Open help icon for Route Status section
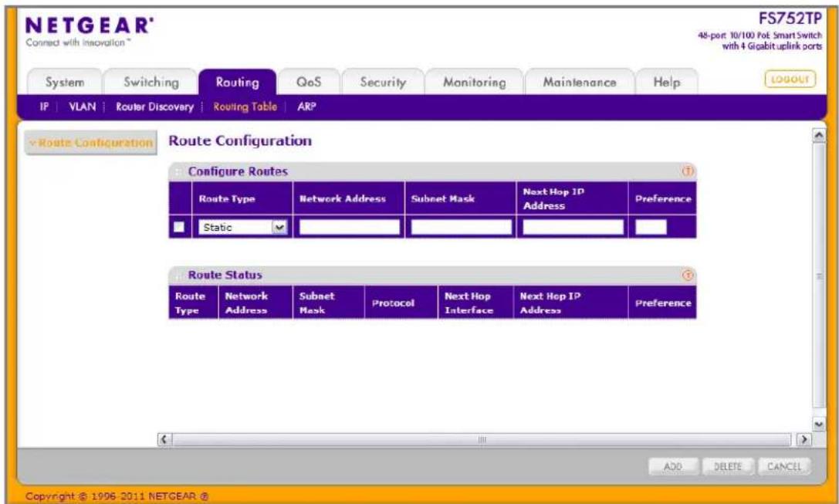The image size is (839, 504). [688, 275]
